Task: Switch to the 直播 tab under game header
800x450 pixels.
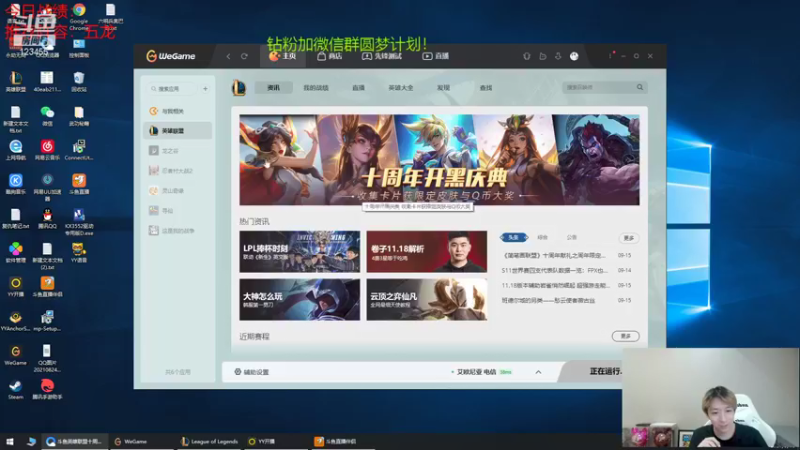Action: (x=358, y=88)
